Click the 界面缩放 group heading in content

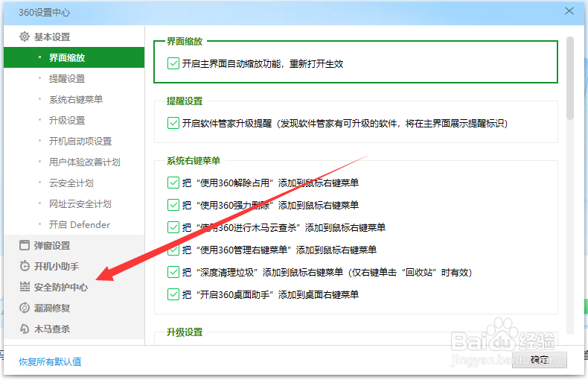[185, 41]
